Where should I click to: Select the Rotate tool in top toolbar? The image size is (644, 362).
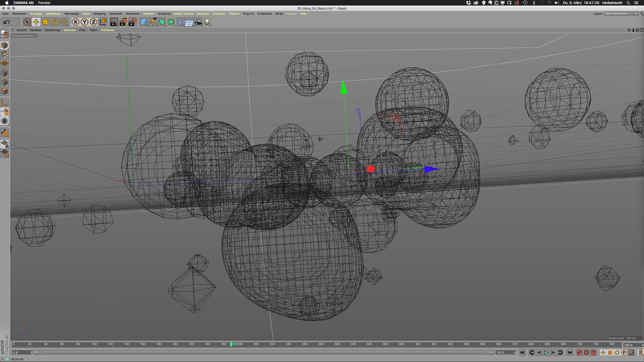(x=54, y=22)
